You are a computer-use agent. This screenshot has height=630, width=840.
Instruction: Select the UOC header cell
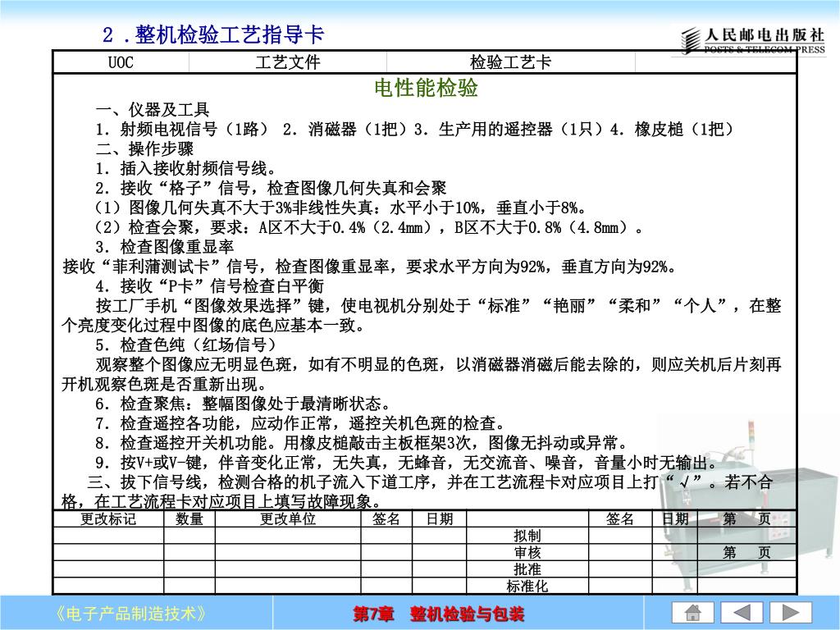click(x=121, y=62)
